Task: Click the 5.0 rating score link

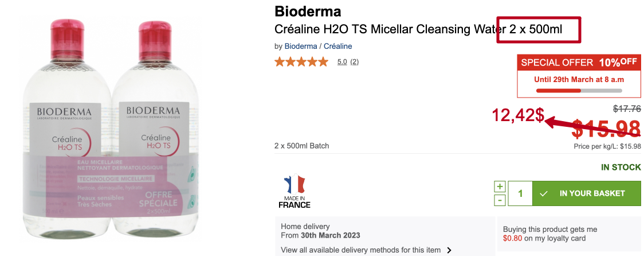Action: (342, 61)
